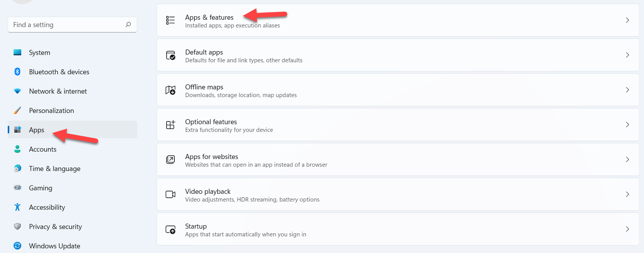The height and width of the screenshot is (253, 644).
Task: Click the Accessibility figure icon
Action: pos(17,207)
